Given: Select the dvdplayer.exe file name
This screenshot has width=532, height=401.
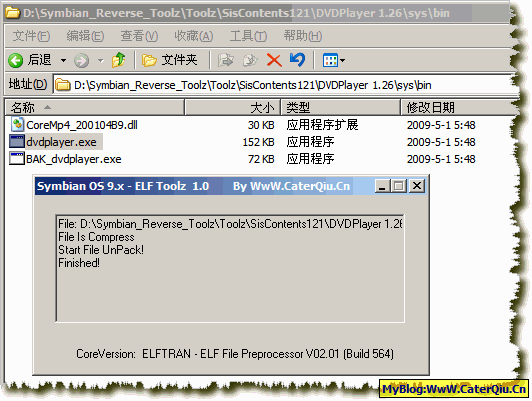Looking at the screenshot, I should (61, 142).
